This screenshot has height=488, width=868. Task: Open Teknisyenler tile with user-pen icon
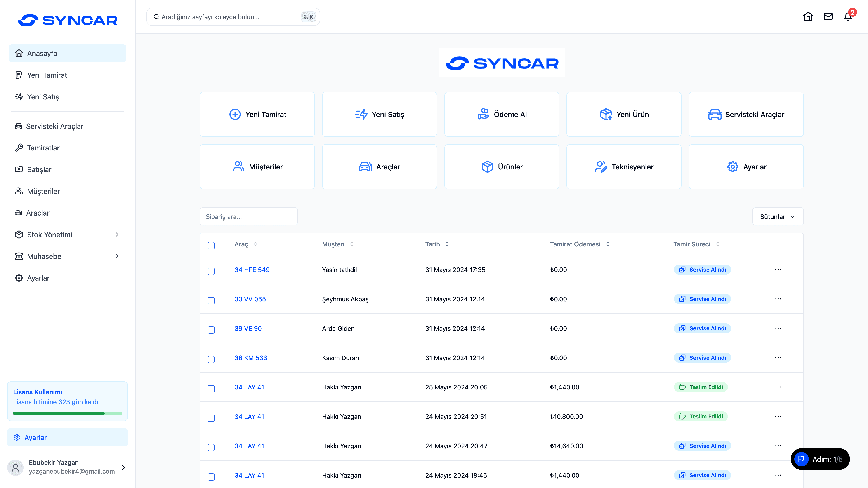[624, 167]
